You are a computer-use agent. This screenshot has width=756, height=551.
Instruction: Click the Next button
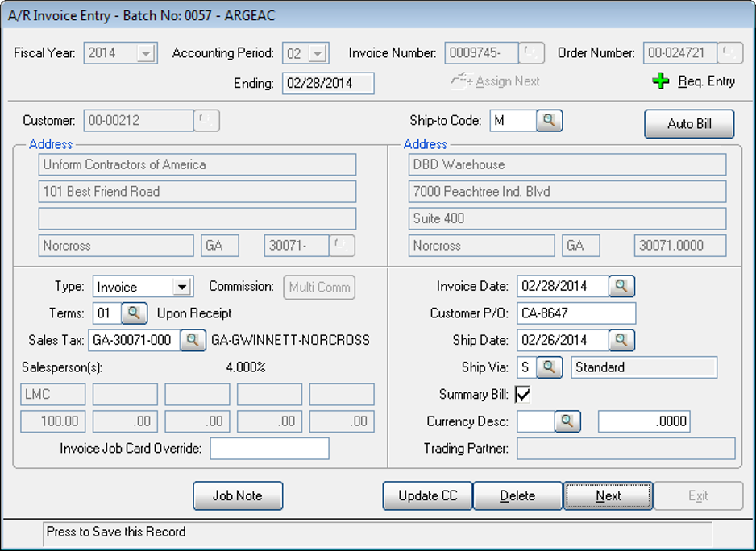609,495
